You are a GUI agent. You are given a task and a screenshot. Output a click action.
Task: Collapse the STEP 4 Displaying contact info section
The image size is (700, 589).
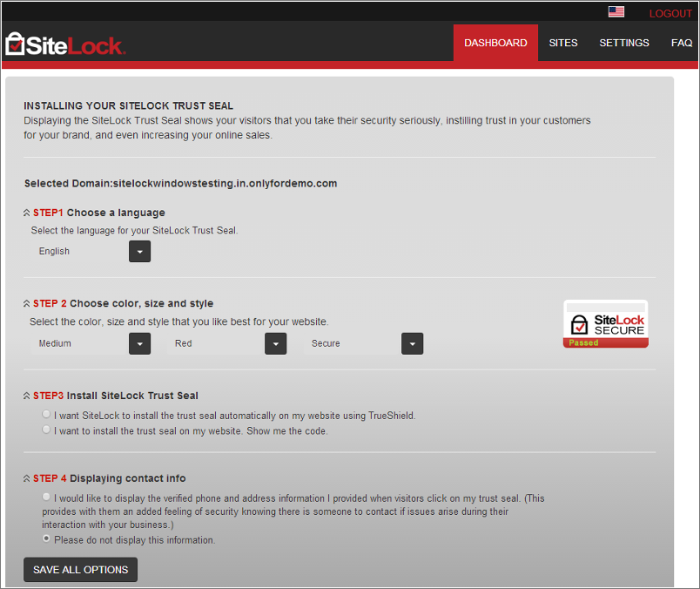click(26, 478)
